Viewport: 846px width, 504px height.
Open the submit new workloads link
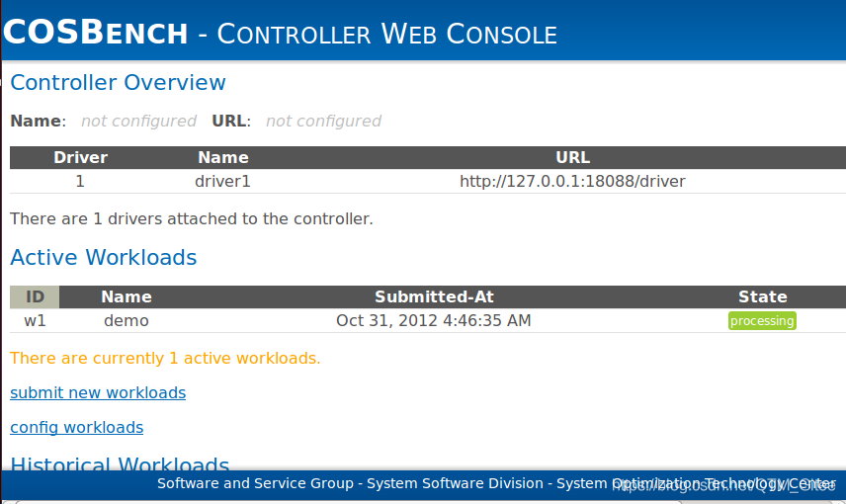pyautogui.click(x=98, y=393)
